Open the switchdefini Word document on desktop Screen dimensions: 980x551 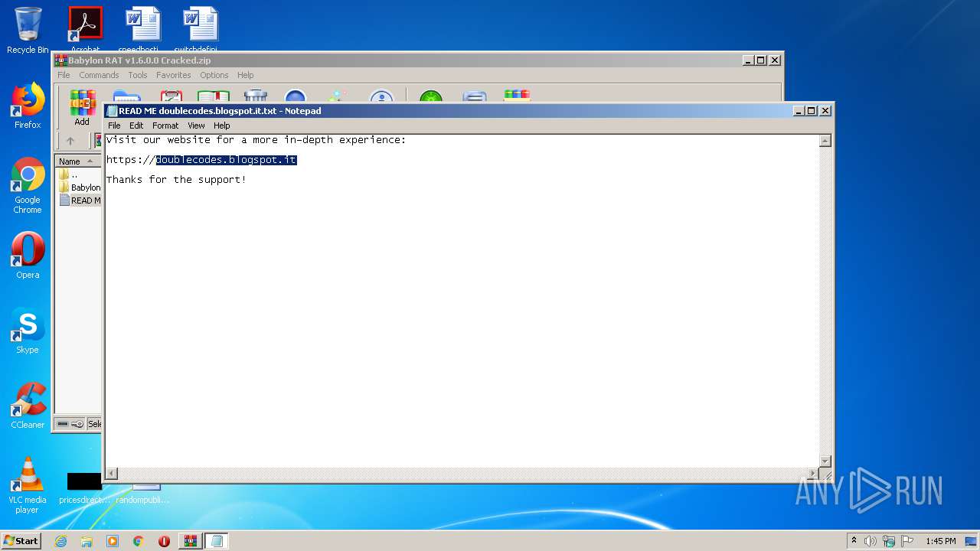pos(200,29)
